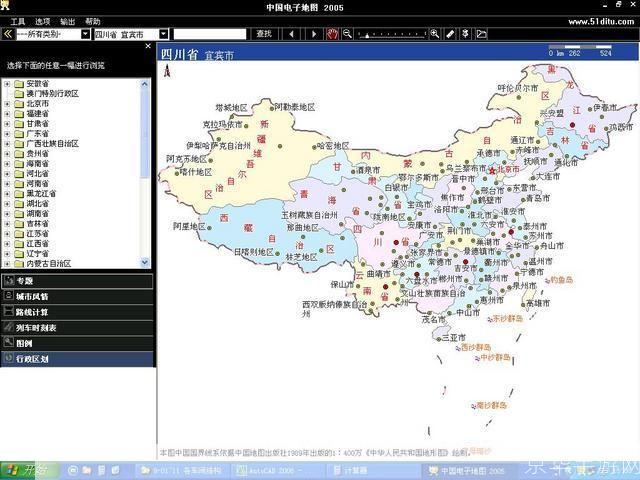Click the 行政区划 panel icon

coord(8,358)
